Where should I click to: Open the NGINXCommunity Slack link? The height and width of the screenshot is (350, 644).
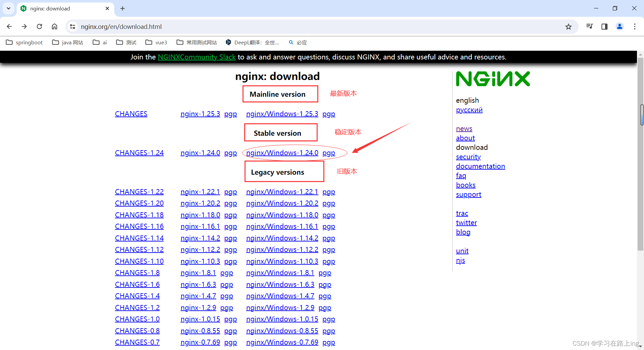(x=197, y=57)
